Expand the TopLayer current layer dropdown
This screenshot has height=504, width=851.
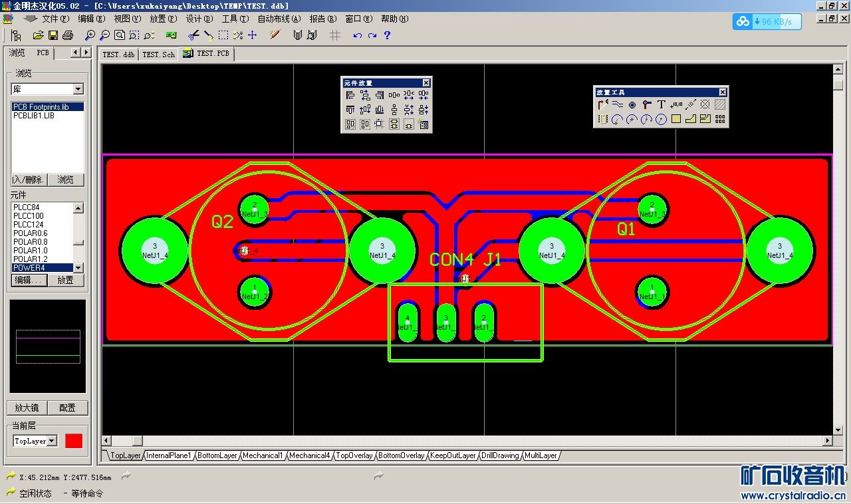pos(53,441)
